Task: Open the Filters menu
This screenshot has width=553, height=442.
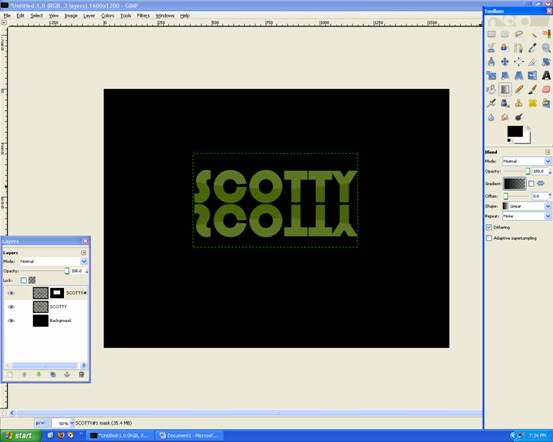Action: pyautogui.click(x=143, y=16)
